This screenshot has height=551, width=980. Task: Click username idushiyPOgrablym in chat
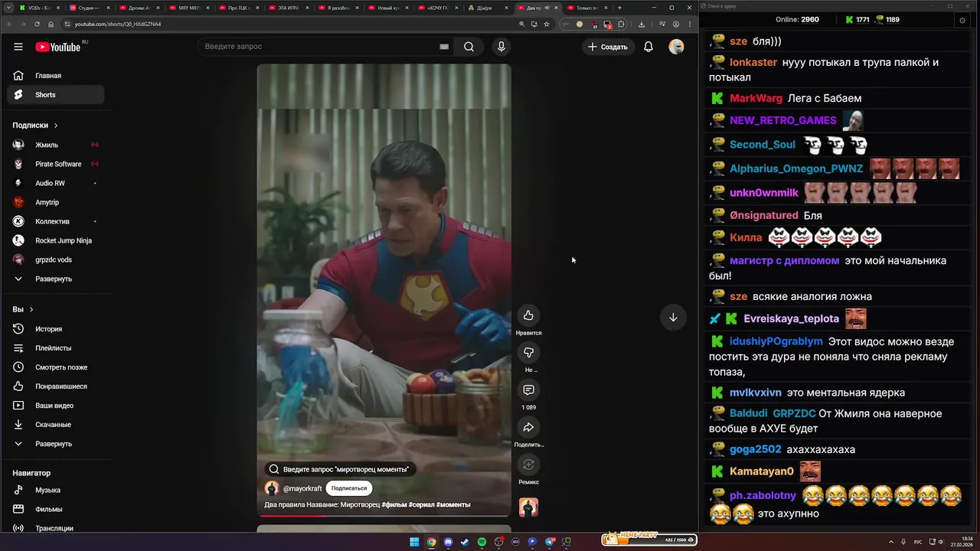(776, 341)
